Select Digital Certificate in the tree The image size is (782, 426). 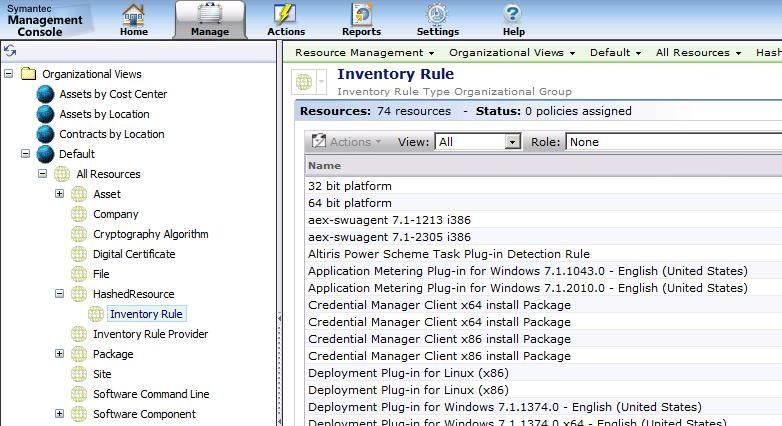point(133,254)
